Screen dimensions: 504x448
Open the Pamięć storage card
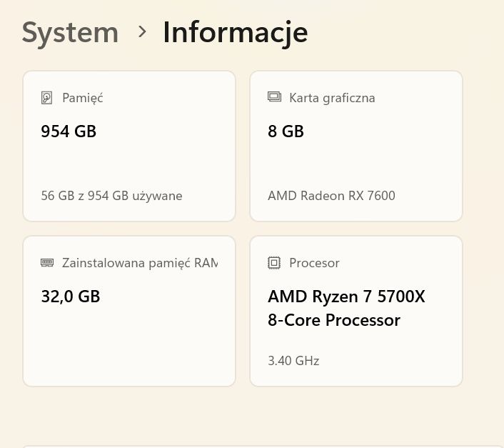tap(129, 146)
